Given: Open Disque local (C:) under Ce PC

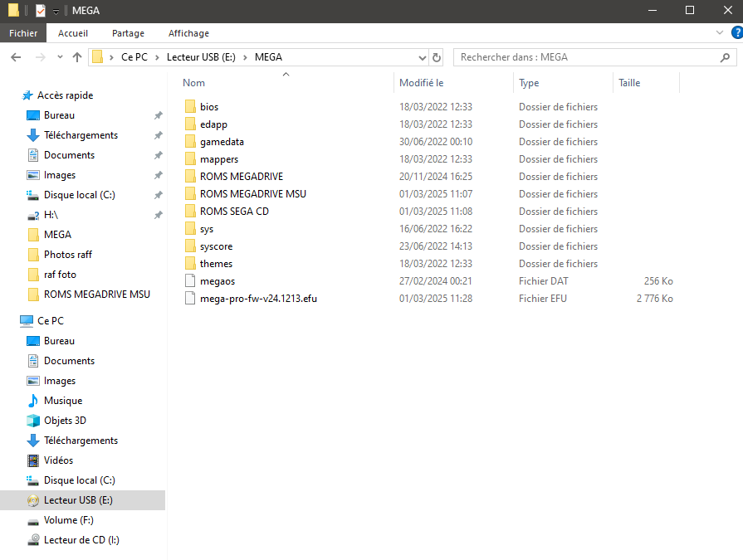Looking at the screenshot, I should pyautogui.click(x=79, y=480).
